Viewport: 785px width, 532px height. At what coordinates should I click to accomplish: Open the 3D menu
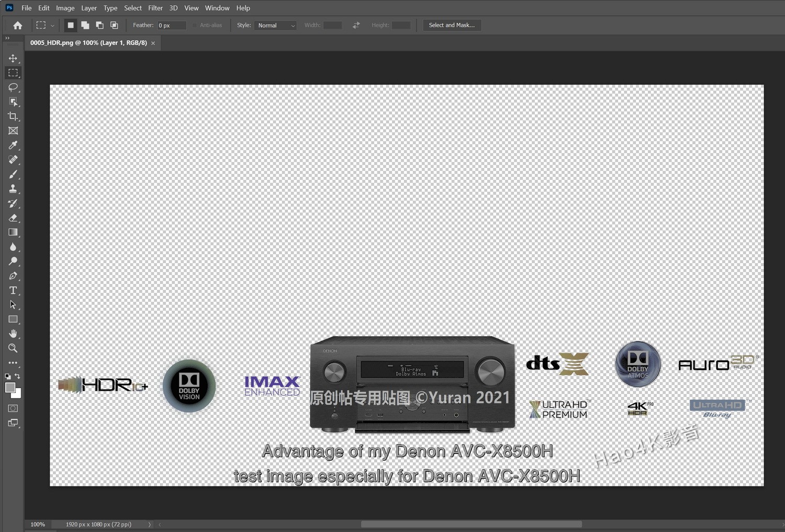[173, 8]
